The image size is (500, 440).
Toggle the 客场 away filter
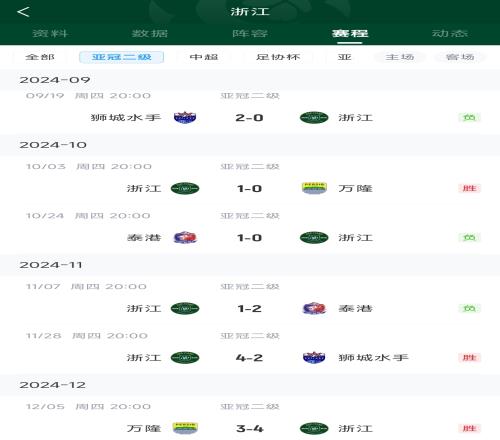[x=460, y=57]
